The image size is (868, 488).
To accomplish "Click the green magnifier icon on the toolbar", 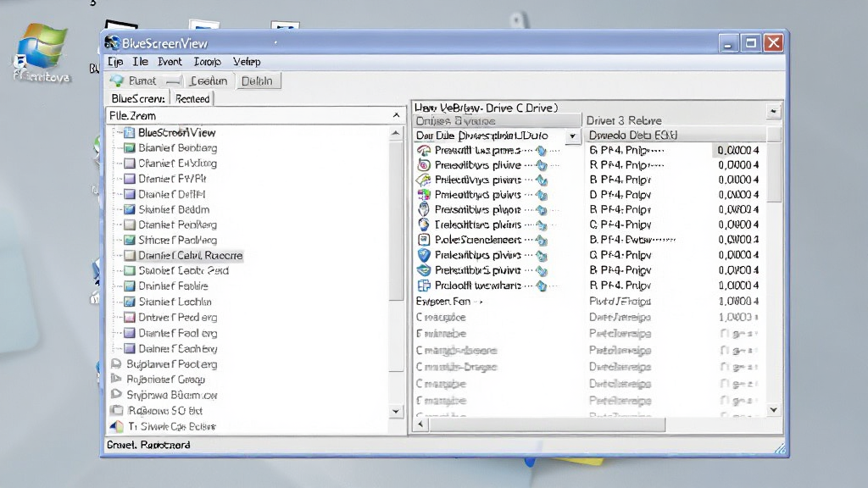I will [116, 80].
